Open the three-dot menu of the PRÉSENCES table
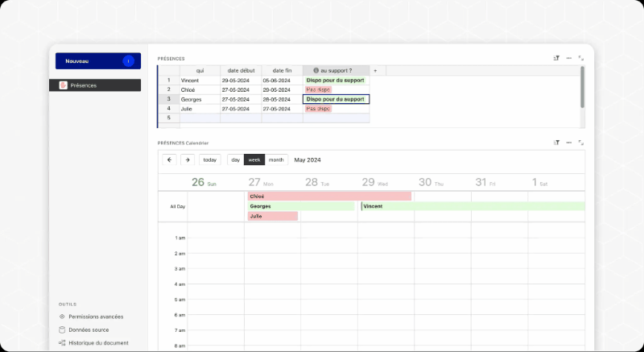644x352 pixels. coord(569,58)
